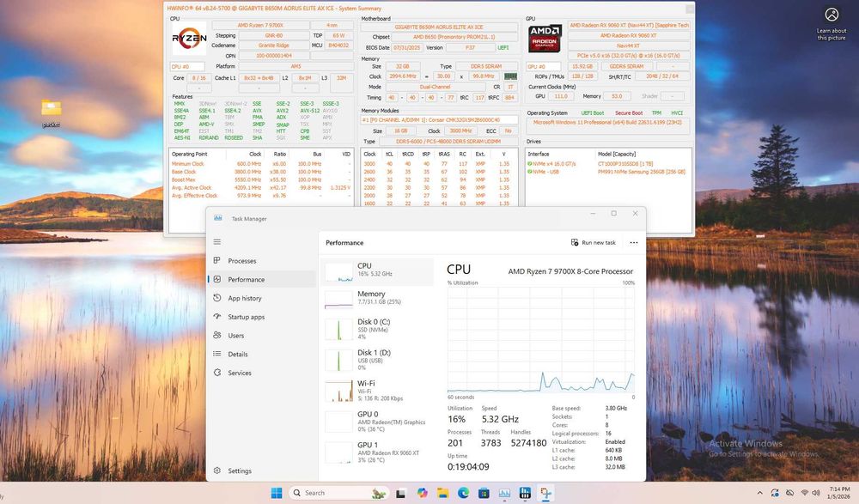Open Task View from the taskbar
Screen dimensions: 859x504
[400, 493]
